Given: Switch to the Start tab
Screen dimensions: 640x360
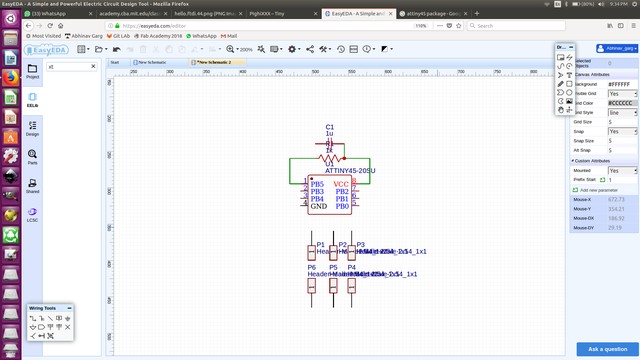Looking at the screenshot, I should tap(115, 62).
